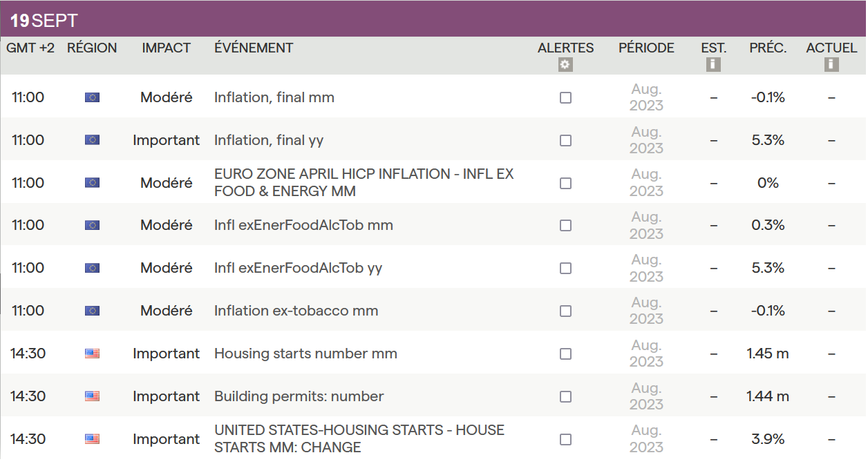Click the EU flag for Inflation ex-tobacco mm
The width and height of the screenshot is (868, 464).
[92, 311]
